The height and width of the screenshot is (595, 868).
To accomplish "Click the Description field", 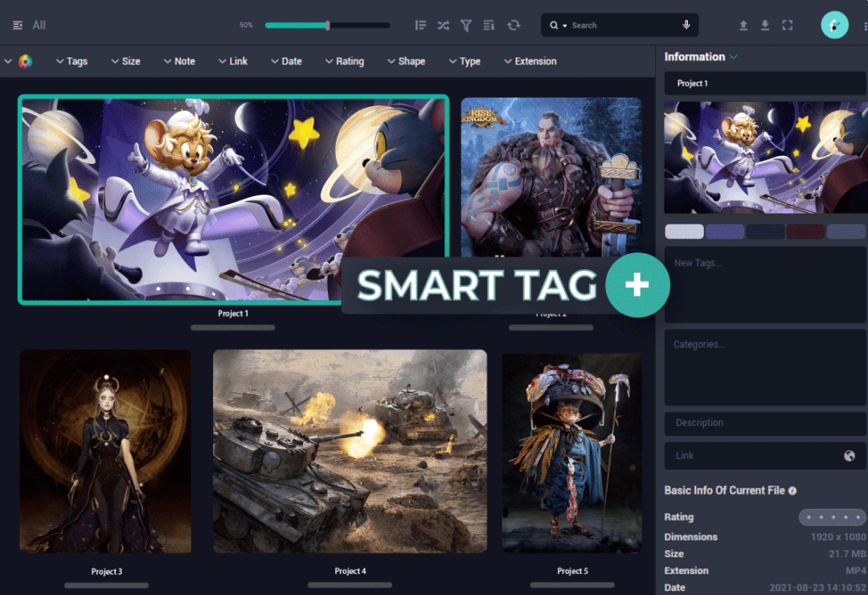I will point(765,423).
